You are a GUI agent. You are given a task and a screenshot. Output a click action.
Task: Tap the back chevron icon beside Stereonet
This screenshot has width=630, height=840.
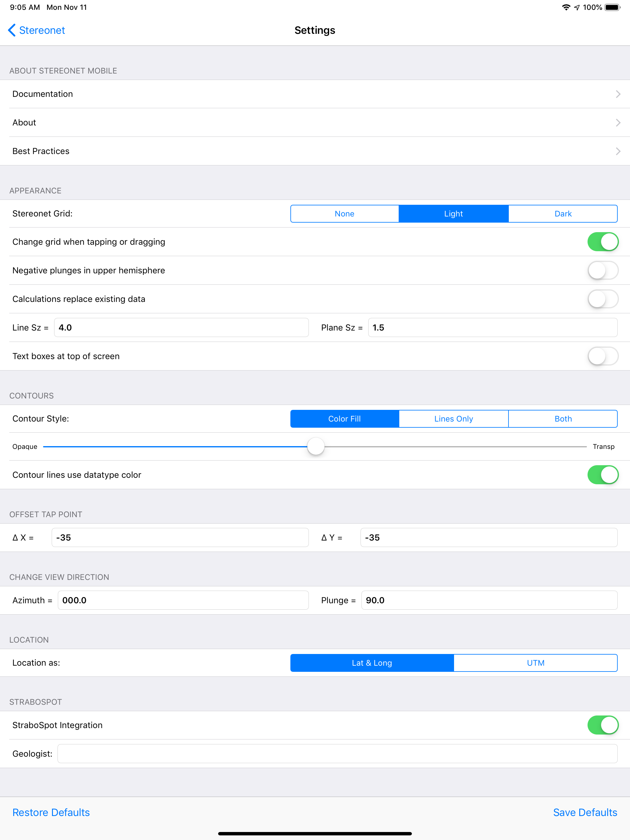pyautogui.click(x=12, y=30)
